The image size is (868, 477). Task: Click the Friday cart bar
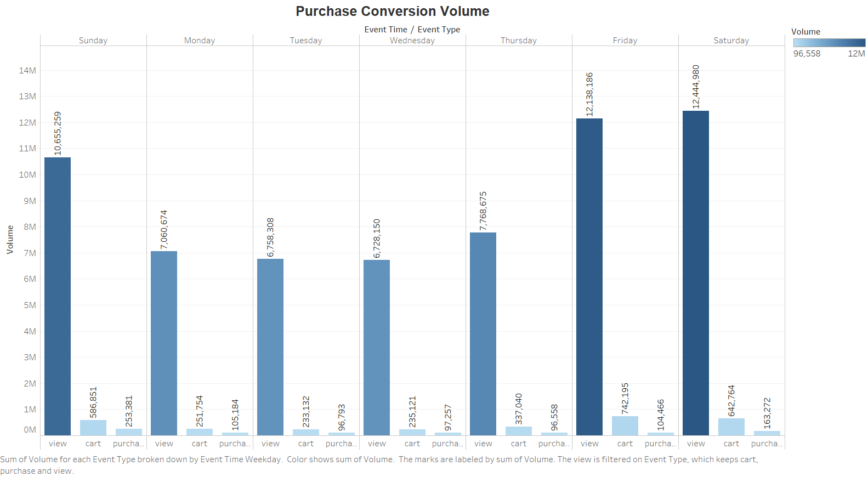tap(625, 425)
